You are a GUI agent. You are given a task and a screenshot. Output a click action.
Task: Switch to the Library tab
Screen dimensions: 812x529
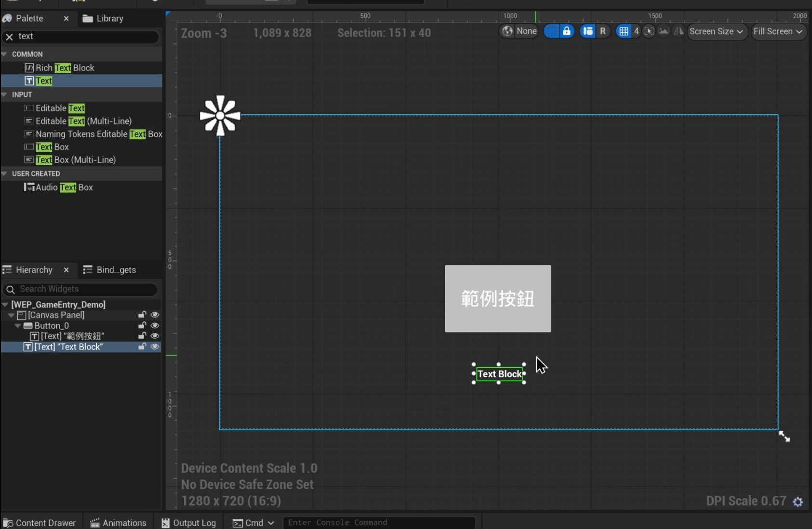coord(103,18)
